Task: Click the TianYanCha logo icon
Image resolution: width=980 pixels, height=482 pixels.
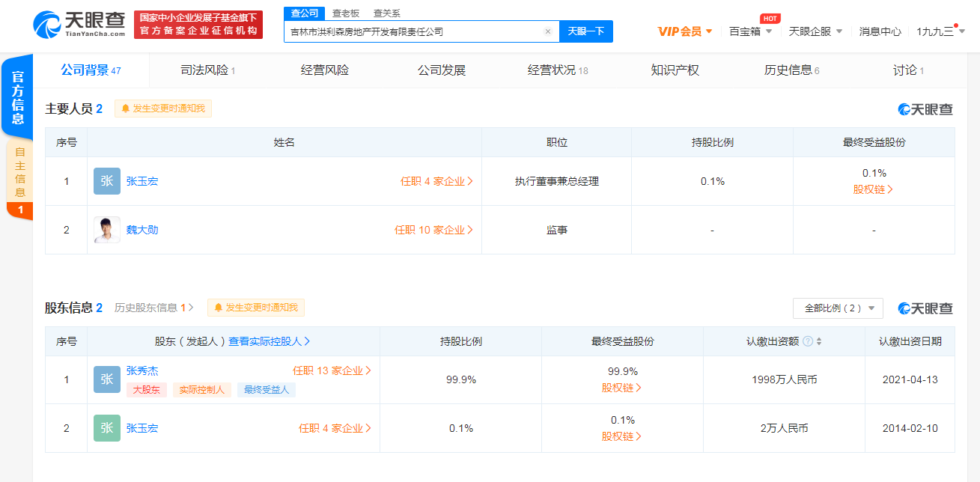Action: (x=46, y=25)
